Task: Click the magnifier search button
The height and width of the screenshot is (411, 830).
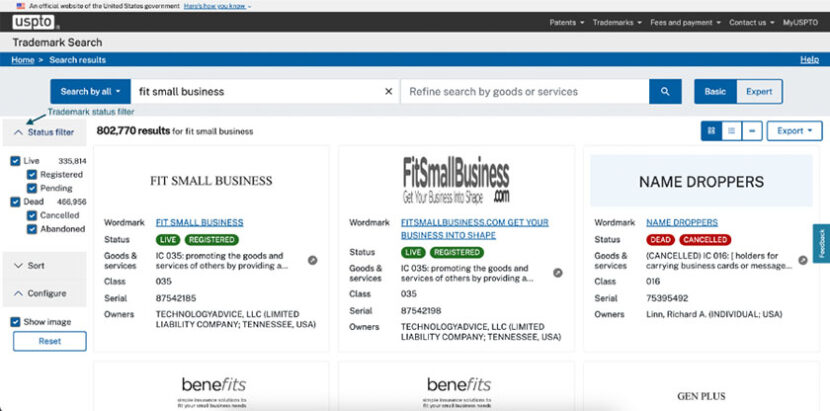Action: pos(665,92)
